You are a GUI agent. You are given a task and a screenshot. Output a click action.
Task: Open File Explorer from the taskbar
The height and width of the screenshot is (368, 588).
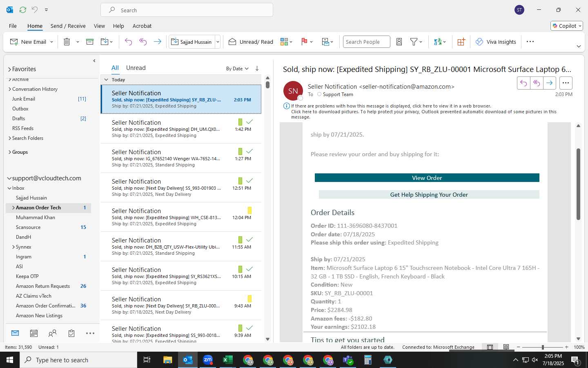click(168, 360)
